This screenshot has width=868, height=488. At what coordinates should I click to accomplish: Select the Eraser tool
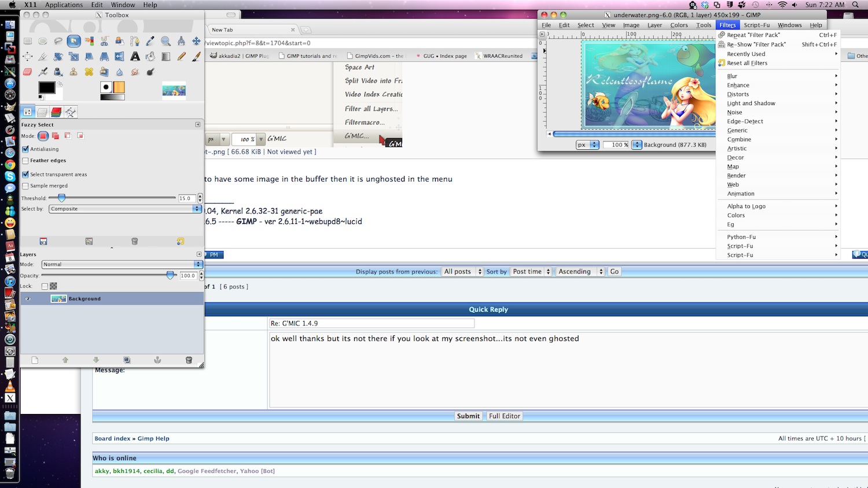click(28, 72)
